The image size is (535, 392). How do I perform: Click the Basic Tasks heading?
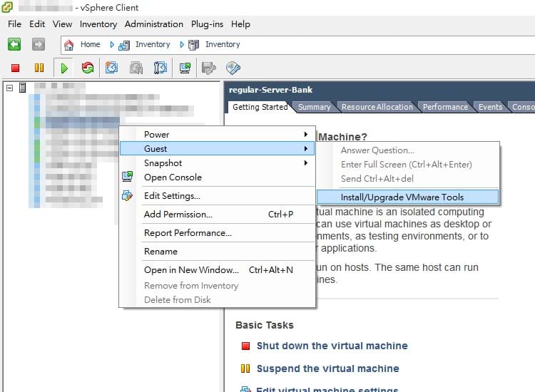pyautogui.click(x=265, y=325)
